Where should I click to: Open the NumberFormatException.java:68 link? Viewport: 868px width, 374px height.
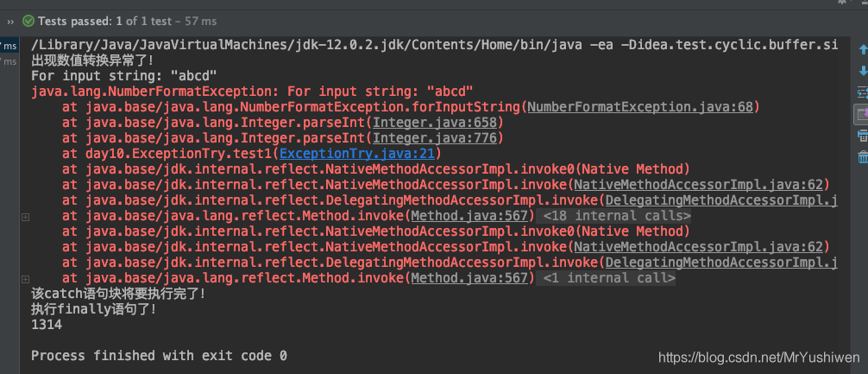pos(640,107)
